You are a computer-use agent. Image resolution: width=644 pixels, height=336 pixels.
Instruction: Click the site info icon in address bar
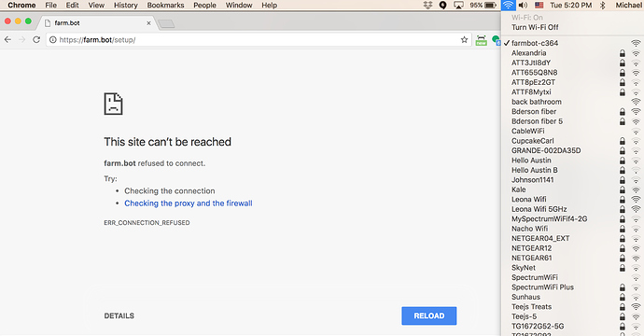[x=53, y=40]
